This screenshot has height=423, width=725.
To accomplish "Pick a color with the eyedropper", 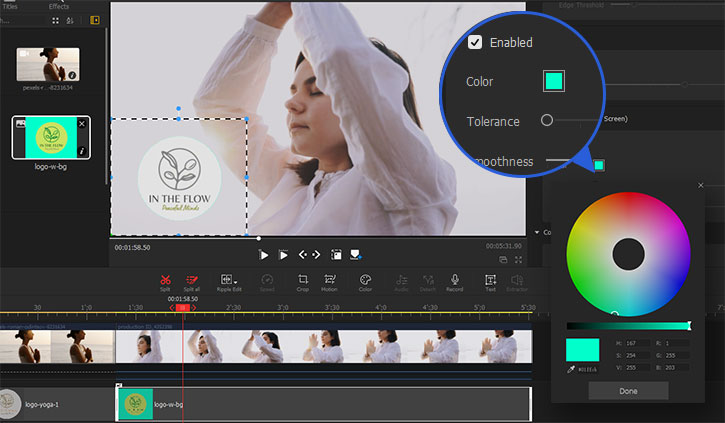I will [x=571, y=370].
